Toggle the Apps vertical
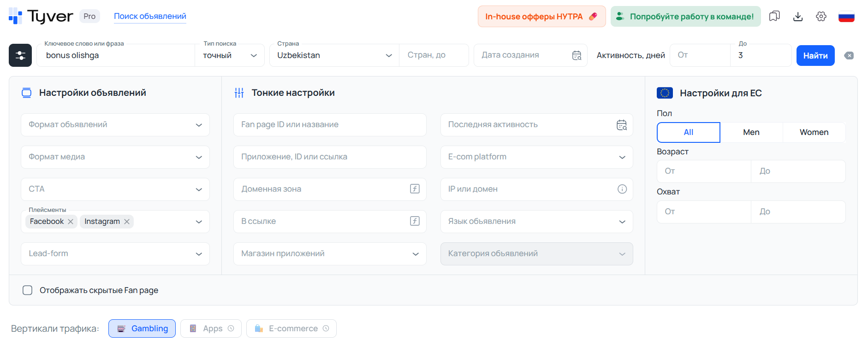868x346 pixels. [211, 328]
